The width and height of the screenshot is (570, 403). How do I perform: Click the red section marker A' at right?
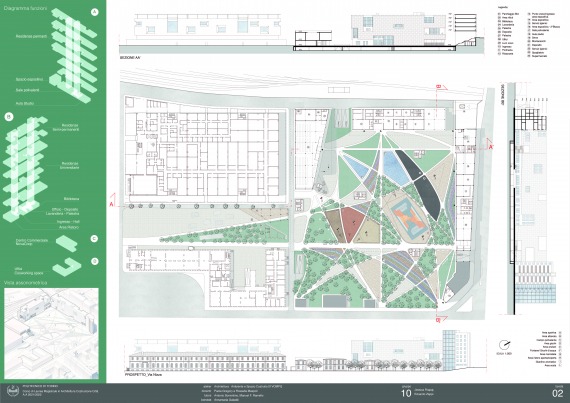click(x=490, y=146)
